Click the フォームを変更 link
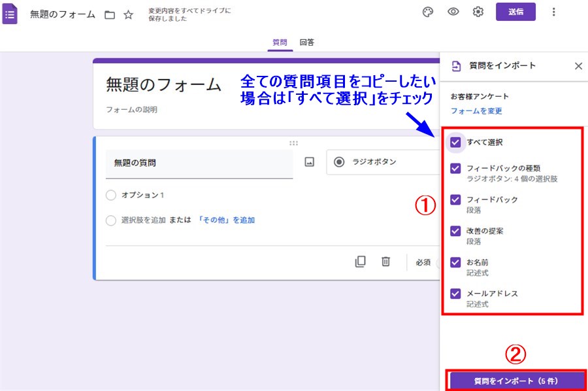Image resolution: width=588 pixels, height=391 pixels. 476,111
